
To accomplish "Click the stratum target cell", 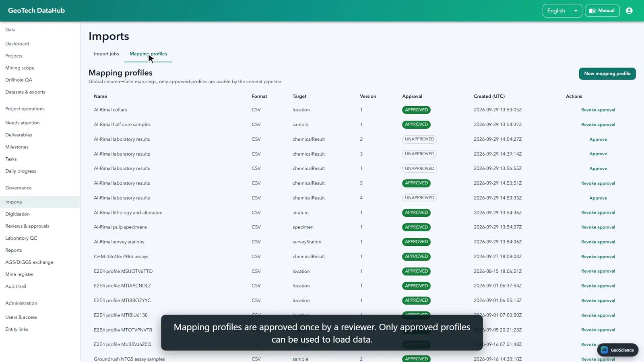I will (x=301, y=213).
